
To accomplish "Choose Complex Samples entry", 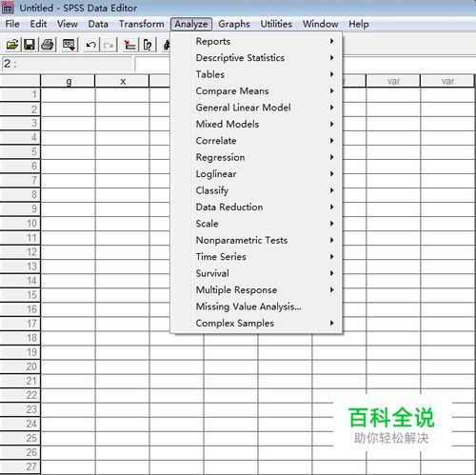I will [256, 323].
